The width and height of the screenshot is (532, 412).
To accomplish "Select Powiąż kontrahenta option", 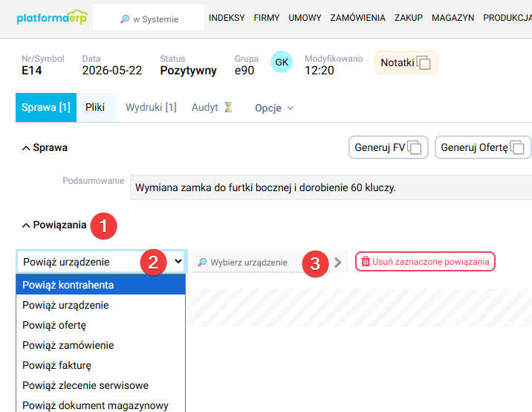I will [100, 285].
